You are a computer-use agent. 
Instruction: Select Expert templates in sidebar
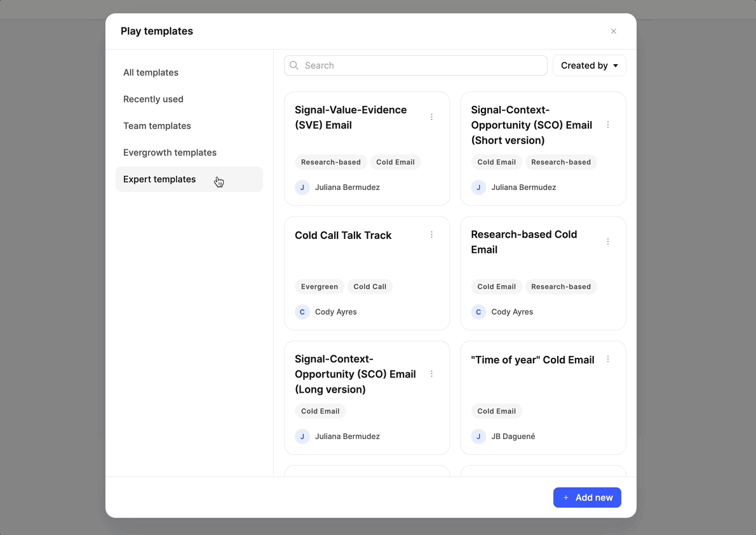(159, 179)
